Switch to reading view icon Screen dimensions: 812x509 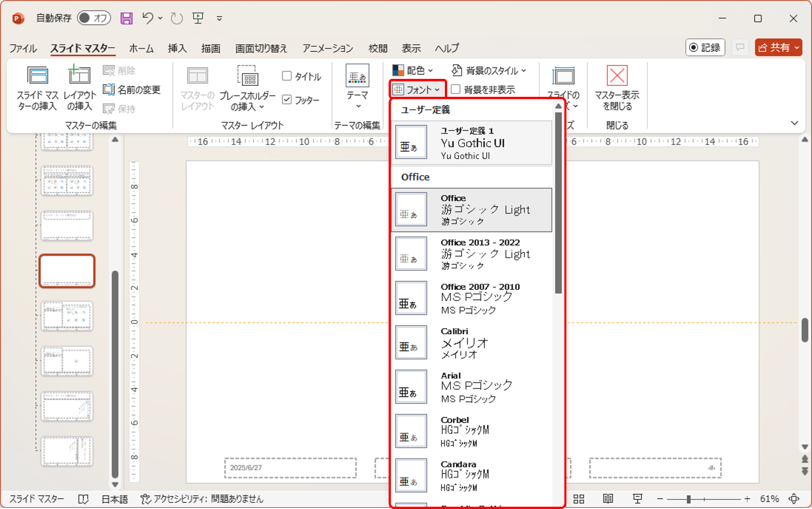pos(608,499)
